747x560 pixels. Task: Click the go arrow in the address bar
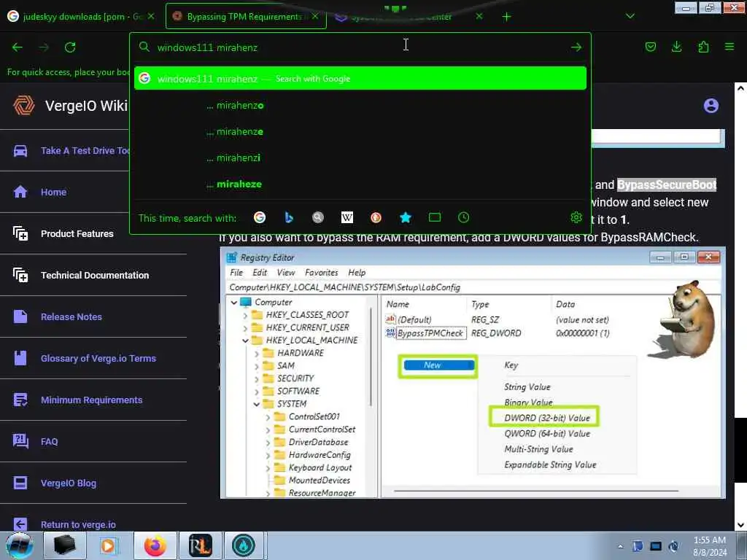[x=576, y=47]
